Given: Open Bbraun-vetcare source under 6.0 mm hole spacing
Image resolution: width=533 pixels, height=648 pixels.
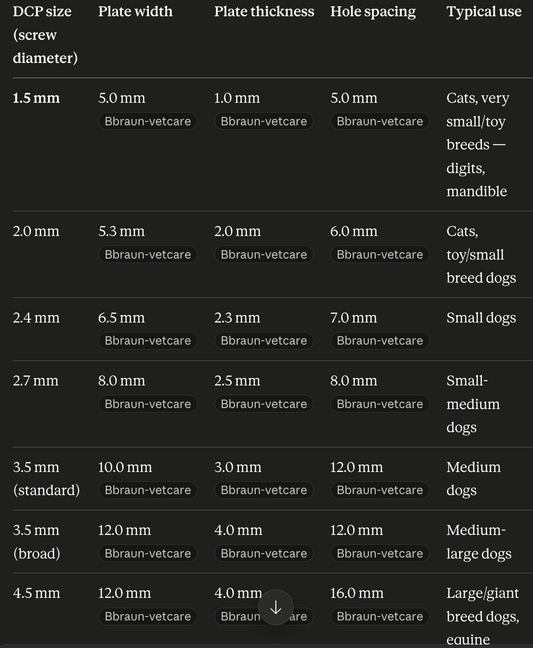Looking at the screenshot, I should (x=380, y=254).
